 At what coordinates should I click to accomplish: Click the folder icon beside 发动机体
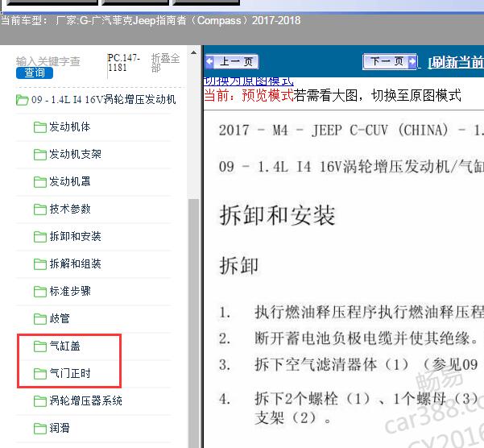(39, 127)
